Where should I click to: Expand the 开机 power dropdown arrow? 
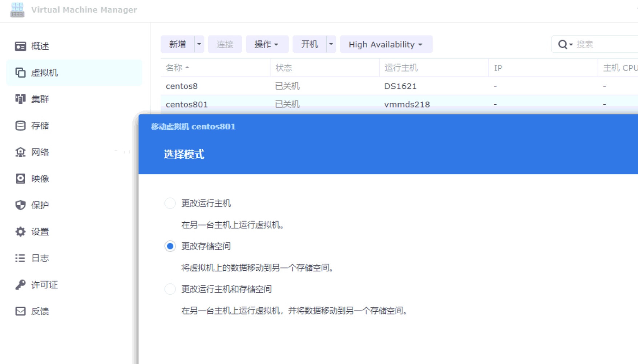click(x=331, y=44)
